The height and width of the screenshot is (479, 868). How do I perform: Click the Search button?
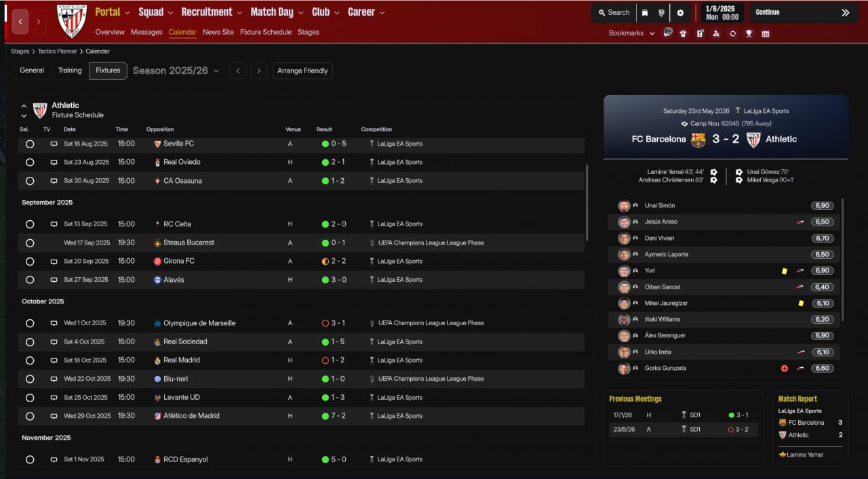(x=614, y=12)
